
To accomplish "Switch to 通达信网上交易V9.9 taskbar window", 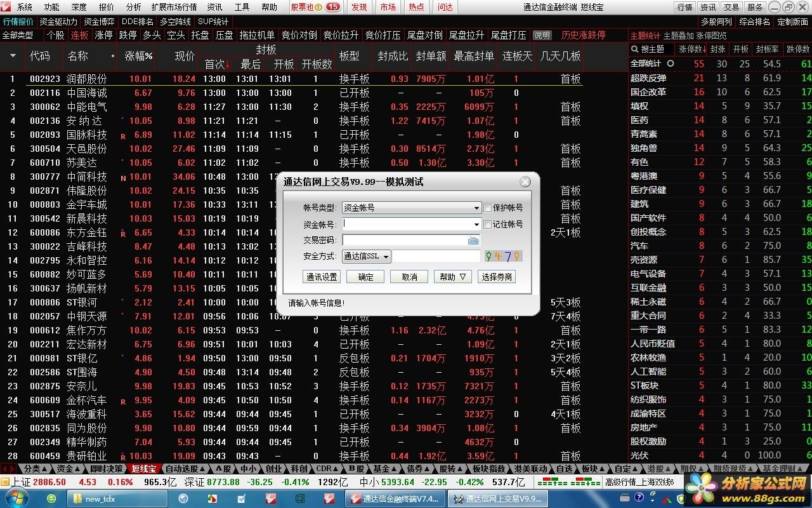I will click(497, 499).
